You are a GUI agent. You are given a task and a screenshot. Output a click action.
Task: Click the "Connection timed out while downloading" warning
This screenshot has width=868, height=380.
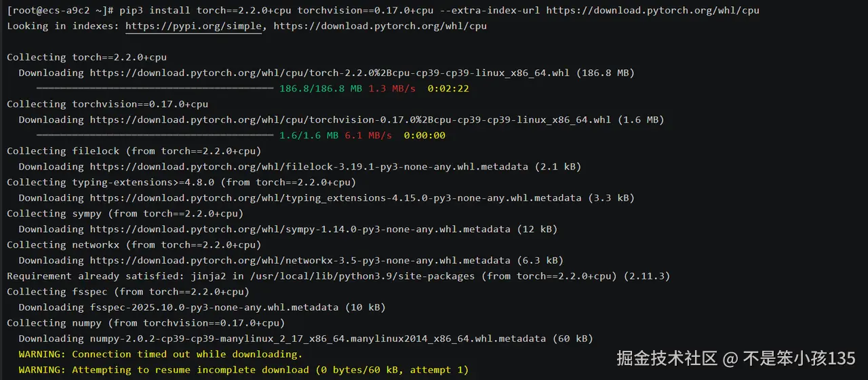point(161,354)
